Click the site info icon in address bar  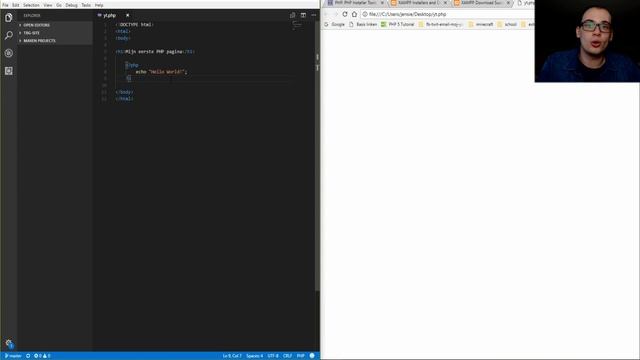tap(365, 14)
